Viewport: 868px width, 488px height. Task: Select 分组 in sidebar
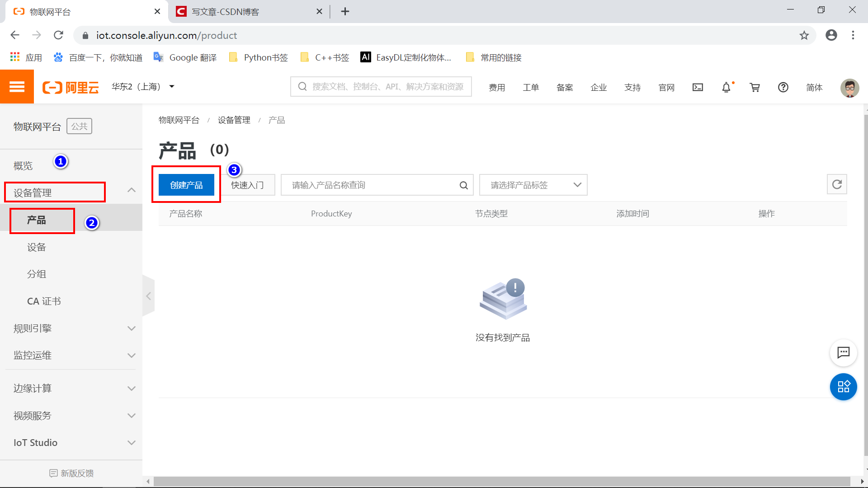(36, 274)
